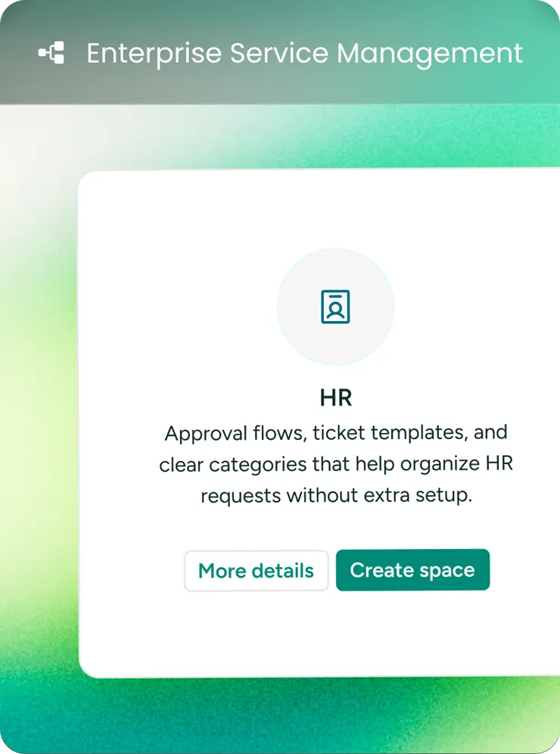The height and width of the screenshot is (754, 560).
Task: Click the HR description starting 'Approval flows'
Action: [x=336, y=464]
